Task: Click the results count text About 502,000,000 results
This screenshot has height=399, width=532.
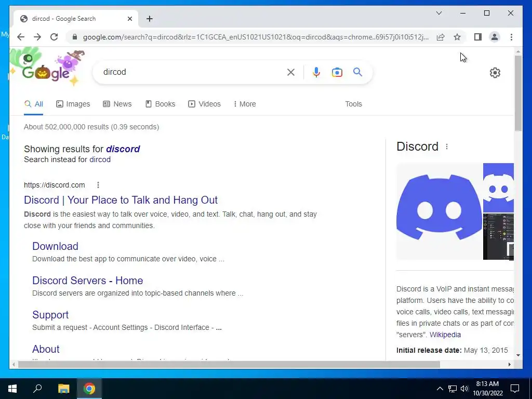Action: (x=91, y=127)
